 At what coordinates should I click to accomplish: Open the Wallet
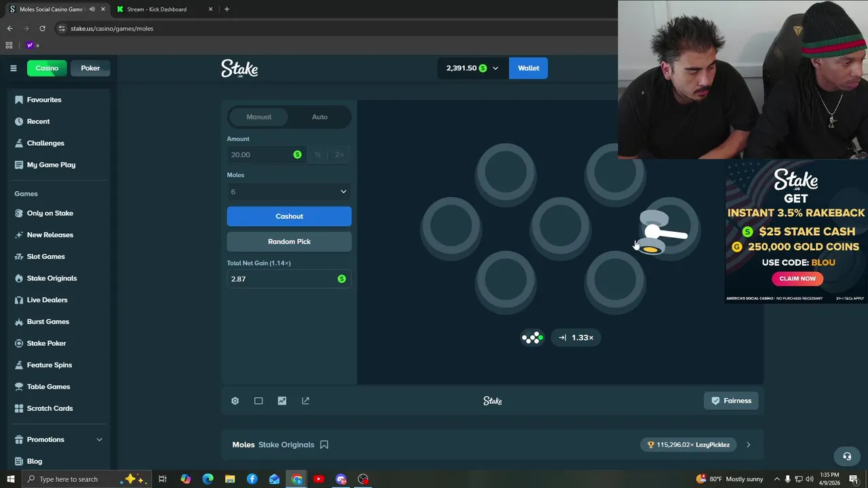tap(528, 68)
